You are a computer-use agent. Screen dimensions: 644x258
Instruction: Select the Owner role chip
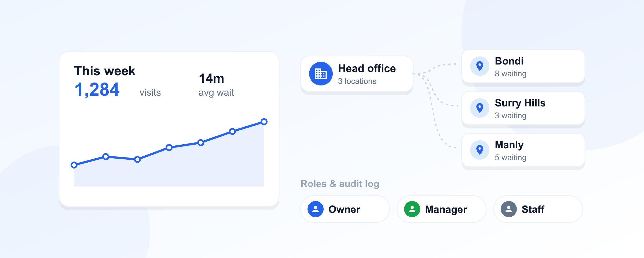345,209
